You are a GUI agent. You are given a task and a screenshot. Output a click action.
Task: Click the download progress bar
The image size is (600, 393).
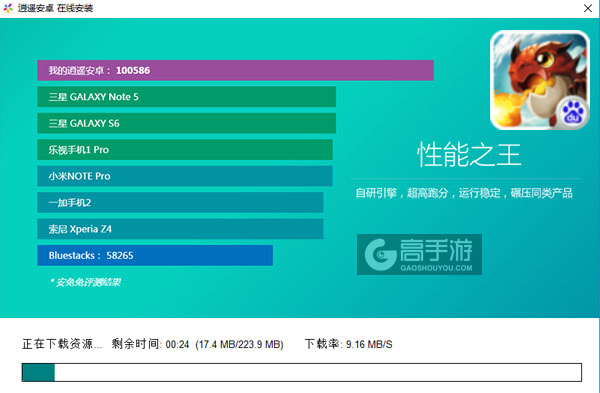[302, 372]
